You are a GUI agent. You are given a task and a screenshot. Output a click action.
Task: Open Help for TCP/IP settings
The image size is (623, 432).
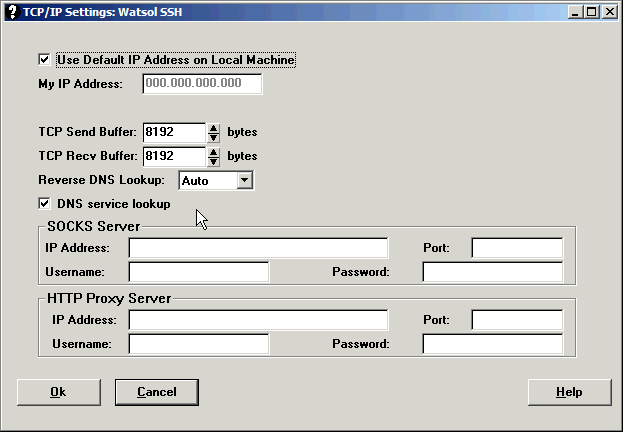pos(568,392)
